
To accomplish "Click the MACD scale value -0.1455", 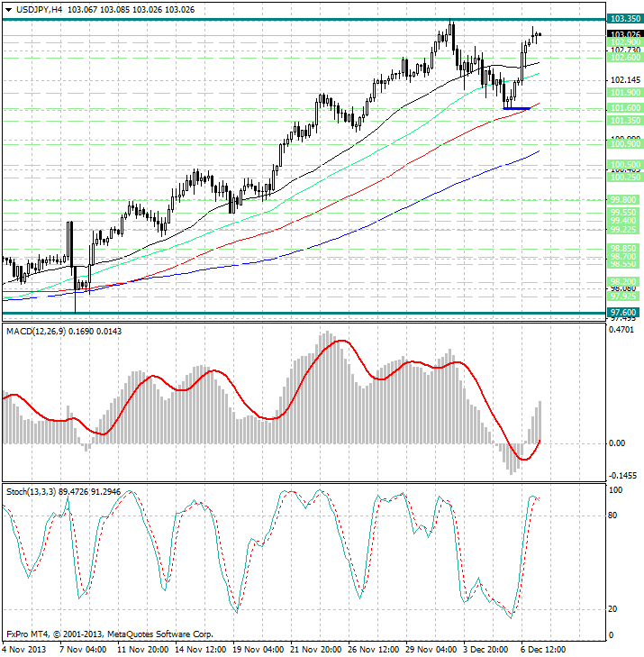I will [x=622, y=476].
